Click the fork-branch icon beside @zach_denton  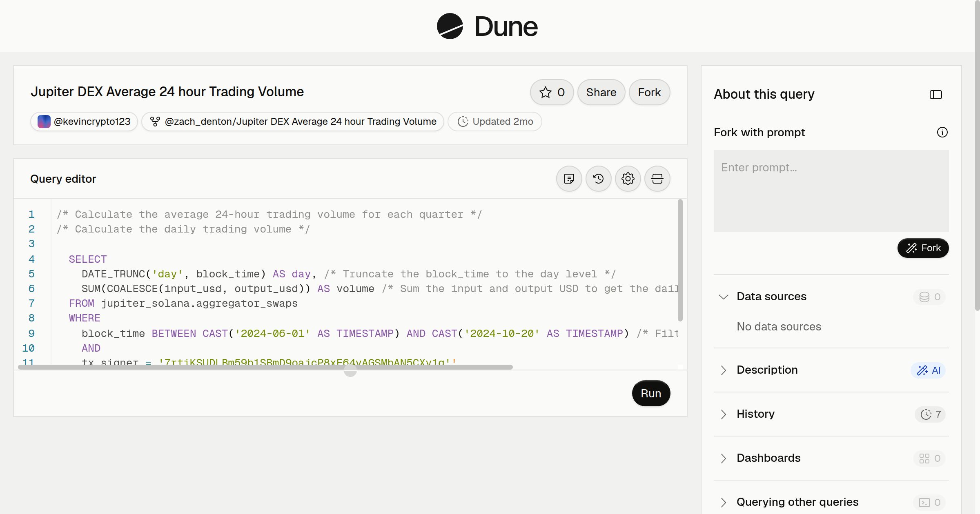pos(155,122)
